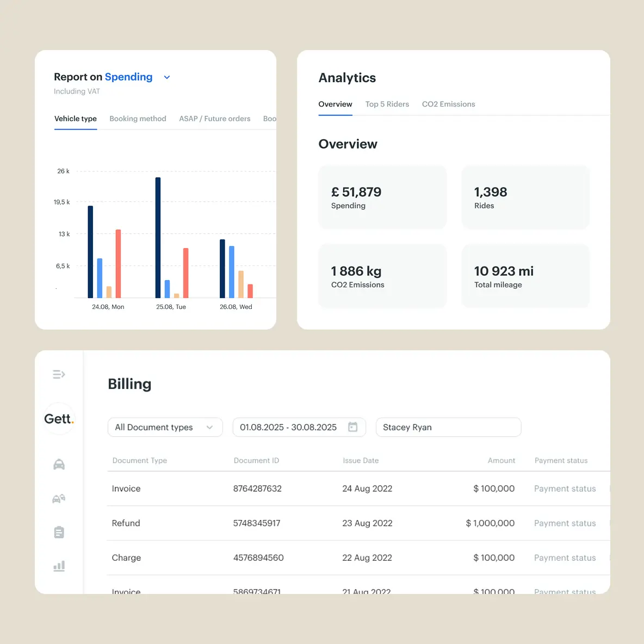Viewport: 644px width, 644px height.
Task: Select the Top 5 Riders tab
Action: [387, 104]
